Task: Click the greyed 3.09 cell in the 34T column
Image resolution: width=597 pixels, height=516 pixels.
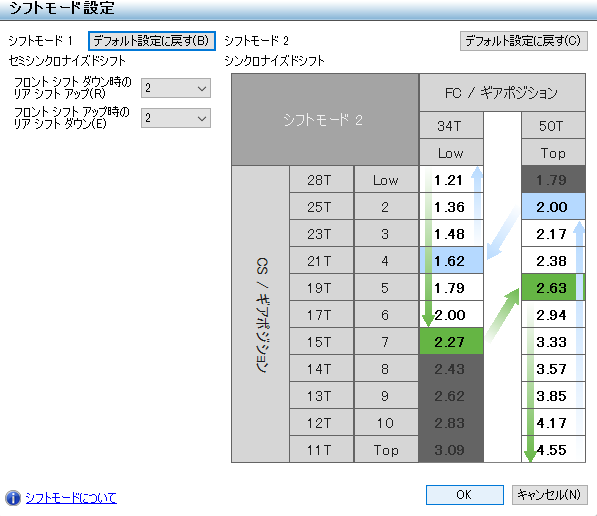Action: coord(451,450)
